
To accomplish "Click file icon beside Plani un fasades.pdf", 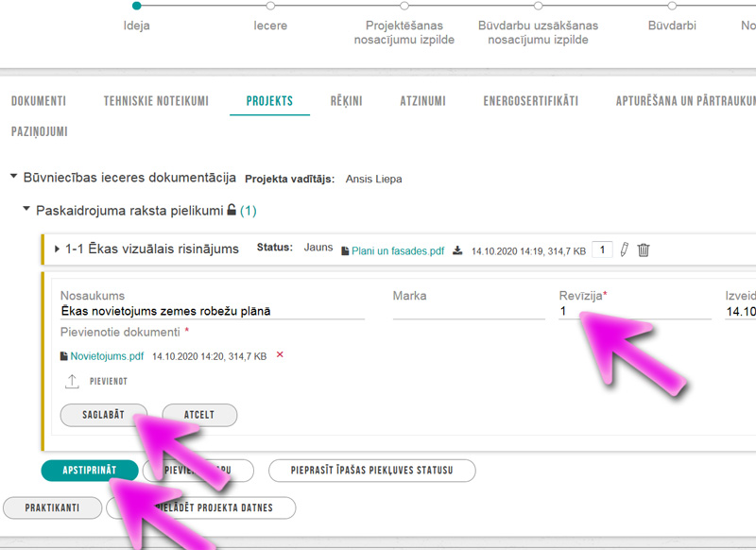I will (x=345, y=250).
